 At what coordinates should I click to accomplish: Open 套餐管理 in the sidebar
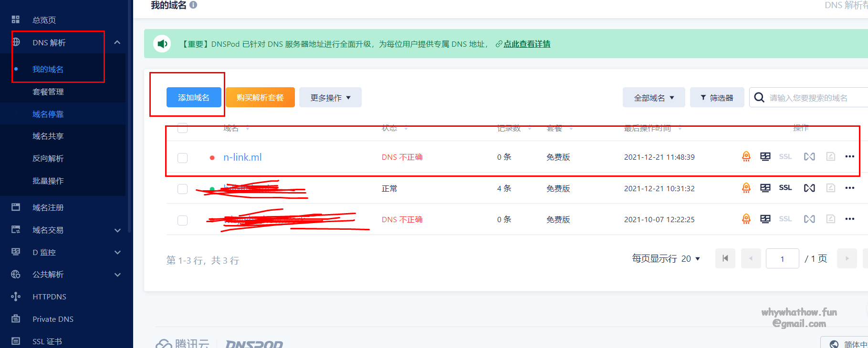[48, 92]
